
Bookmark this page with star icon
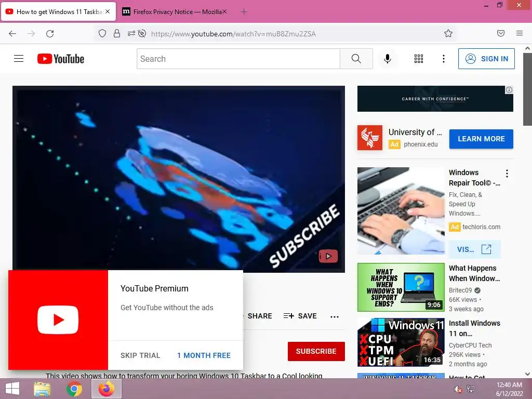(448, 33)
